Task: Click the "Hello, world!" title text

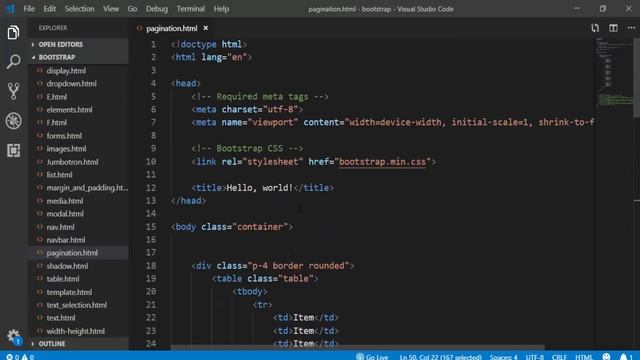Action: pos(260,188)
